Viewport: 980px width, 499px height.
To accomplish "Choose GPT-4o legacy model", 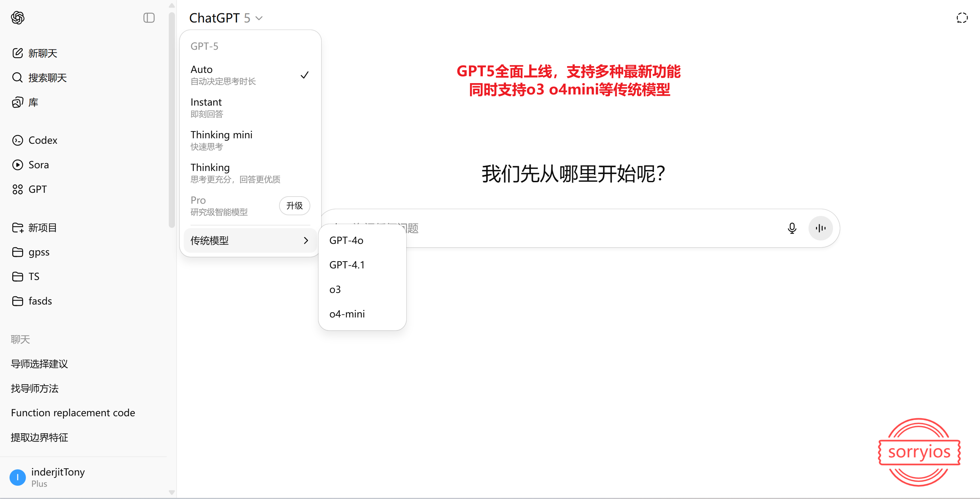I will [362, 240].
